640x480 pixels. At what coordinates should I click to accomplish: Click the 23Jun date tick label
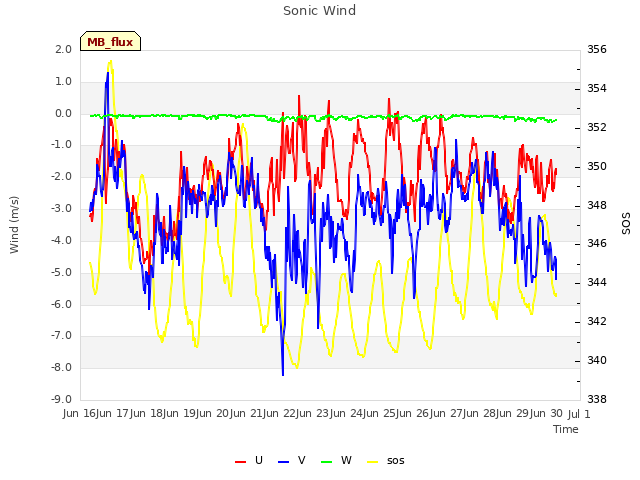click(x=331, y=413)
